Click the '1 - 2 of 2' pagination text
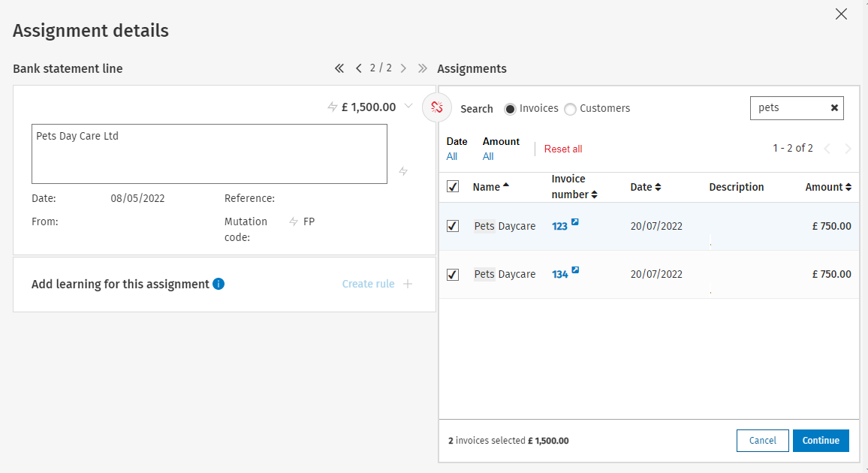The width and height of the screenshot is (868, 473). (793, 148)
